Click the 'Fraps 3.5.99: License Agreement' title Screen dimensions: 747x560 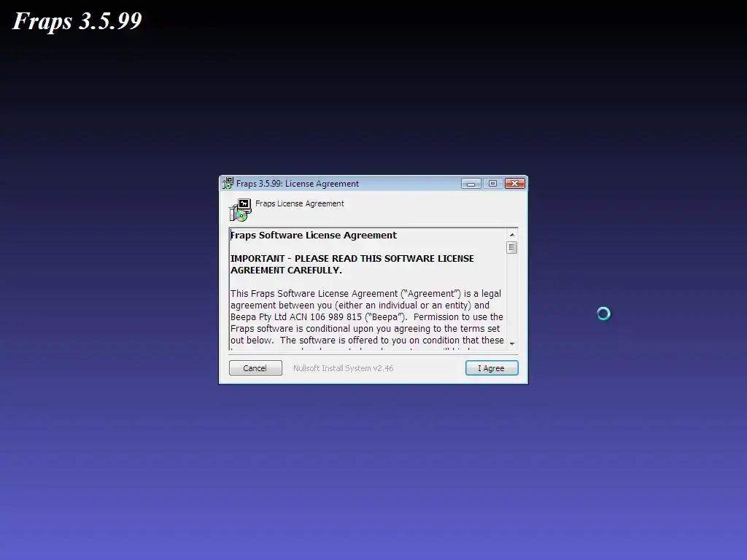[298, 184]
